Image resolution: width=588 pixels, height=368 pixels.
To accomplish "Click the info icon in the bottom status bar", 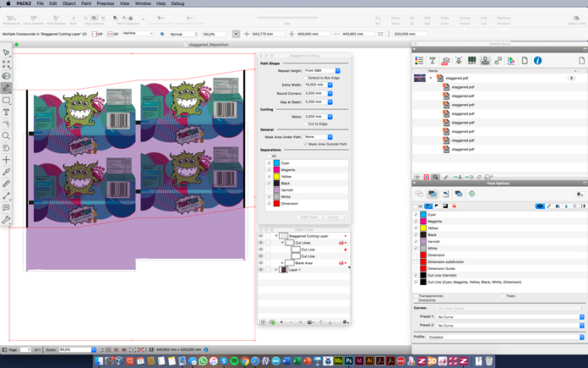I will coord(206,349).
